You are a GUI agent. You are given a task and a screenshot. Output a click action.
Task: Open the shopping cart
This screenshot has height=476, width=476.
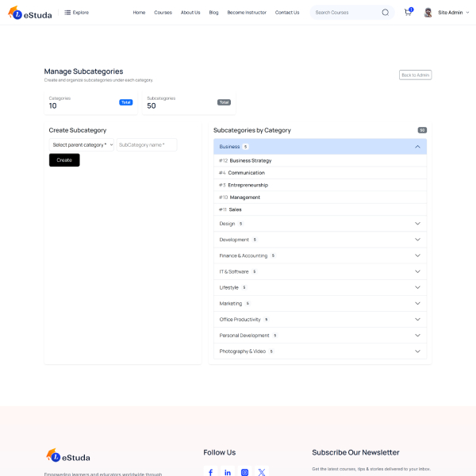point(408,13)
